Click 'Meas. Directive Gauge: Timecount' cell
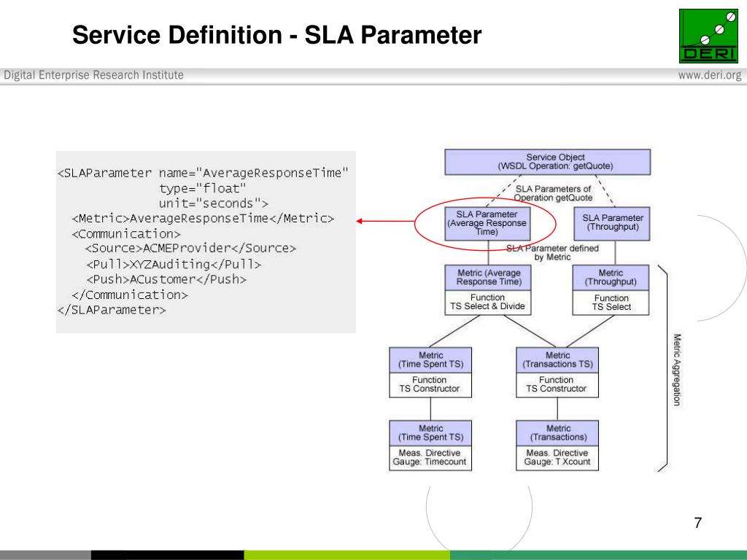The height and width of the screenshot is (560, 747). click(430, 458)
